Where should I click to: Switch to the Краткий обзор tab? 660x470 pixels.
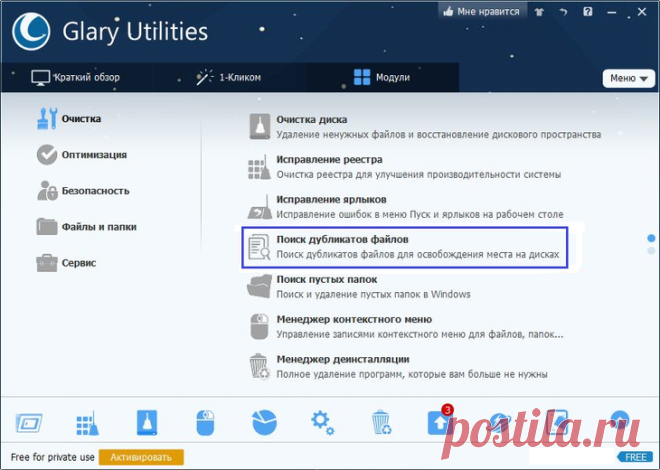pos(75,77)
